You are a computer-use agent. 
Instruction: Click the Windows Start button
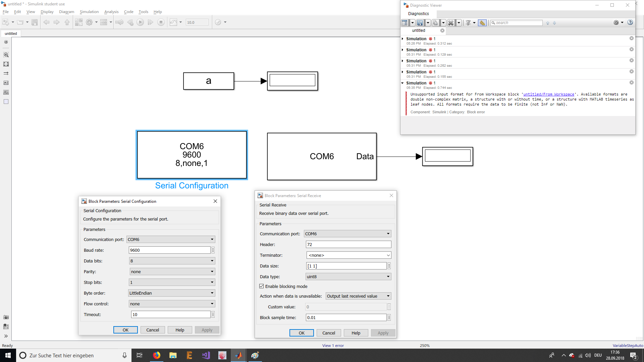[x=8, y=355]
